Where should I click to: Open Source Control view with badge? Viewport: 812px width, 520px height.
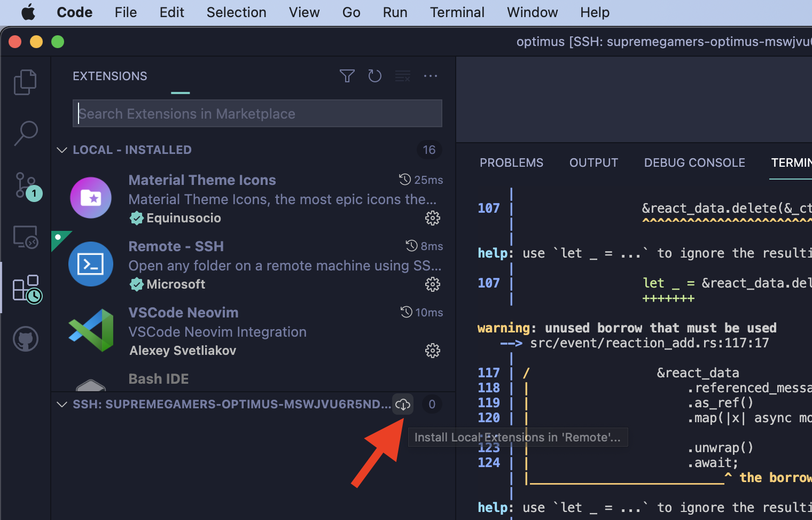[27, 185]
